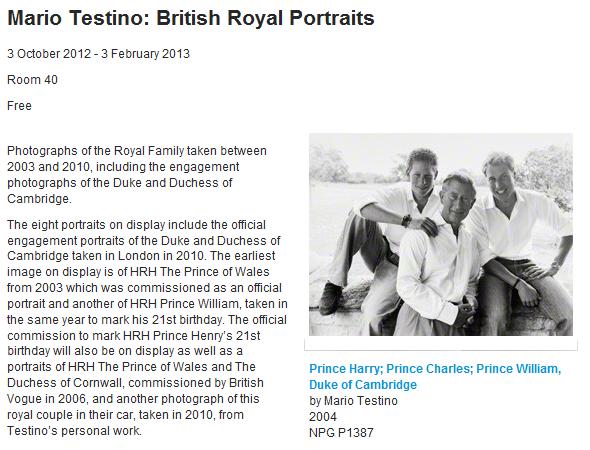Click the 2003 and 2010 text in first paragraph
Screen dimensions: 590x450
[47, 167]
